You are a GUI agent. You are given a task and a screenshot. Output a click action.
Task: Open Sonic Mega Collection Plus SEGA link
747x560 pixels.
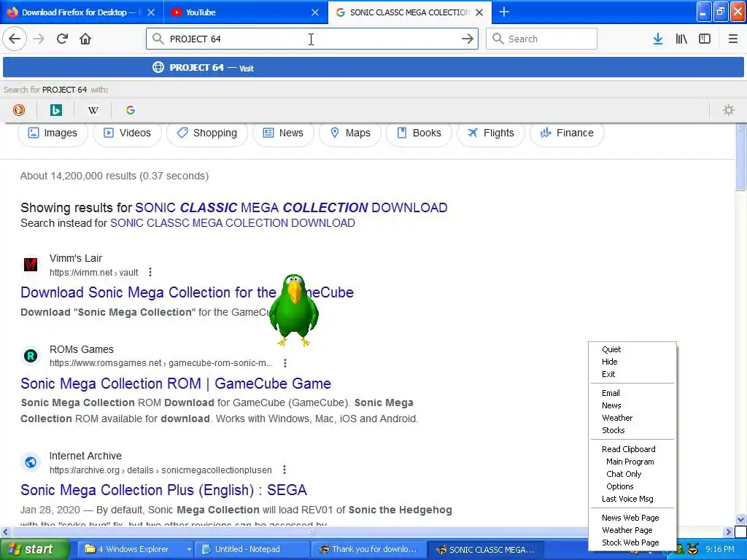tap(163, 490)
